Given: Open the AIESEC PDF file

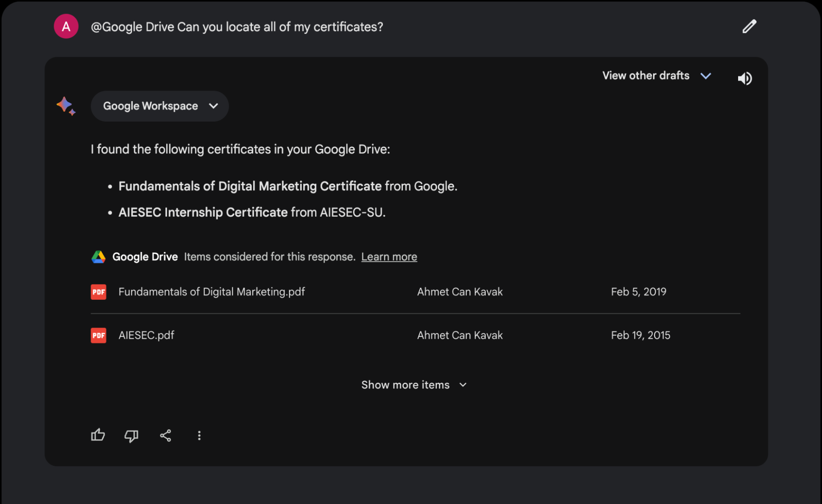Looking at the screenshot, I should pyautogui.click(x=146, y=335).
